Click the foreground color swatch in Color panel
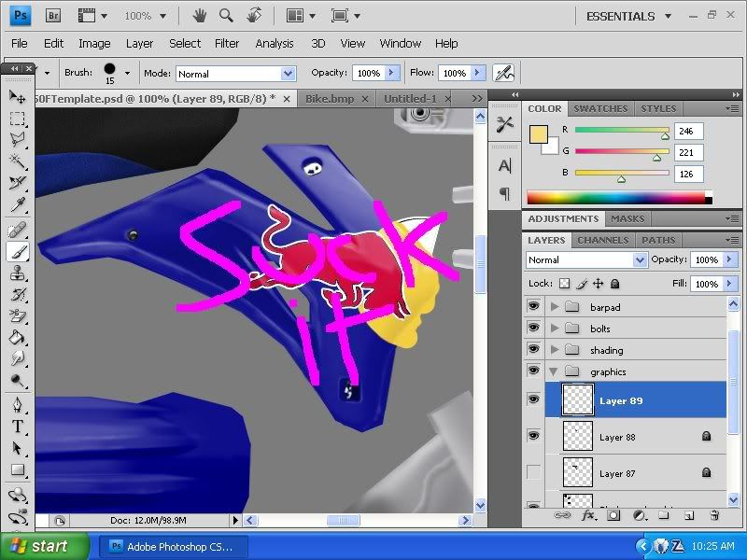The image size is (747, 560). [x=539, y=133]
